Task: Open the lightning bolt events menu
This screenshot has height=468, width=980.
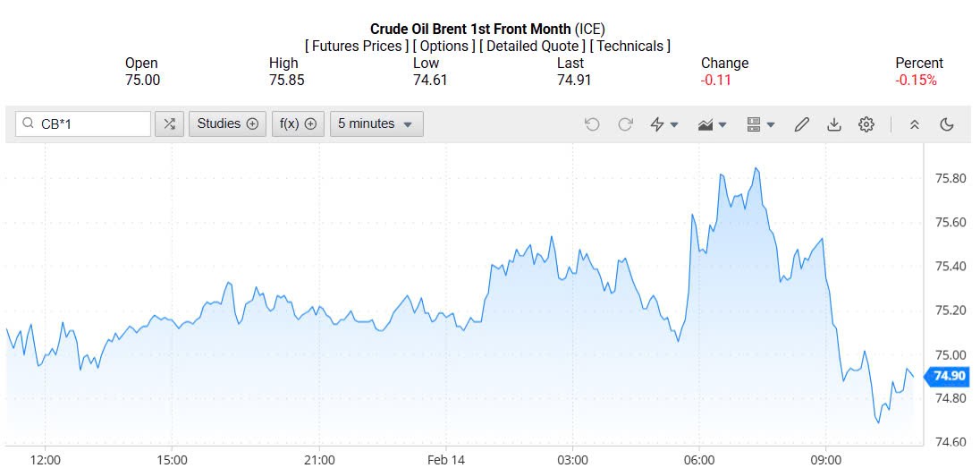Action: [663, 124]
